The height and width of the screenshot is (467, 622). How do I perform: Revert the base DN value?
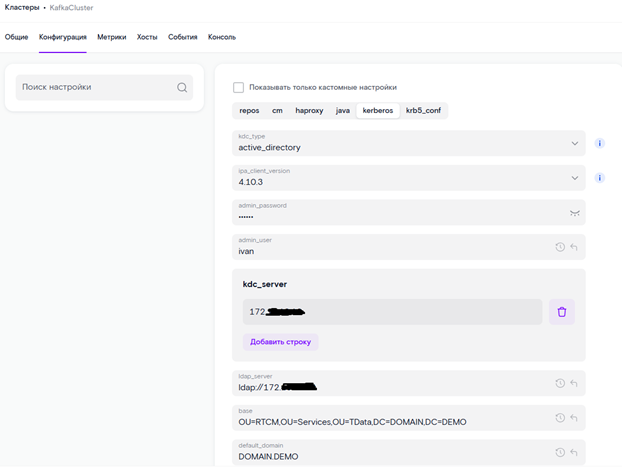574,418
